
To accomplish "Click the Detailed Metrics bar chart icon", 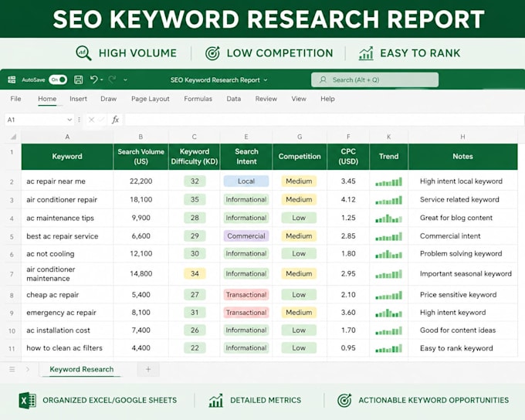I will pyautogui.click(x=216, y=400).
